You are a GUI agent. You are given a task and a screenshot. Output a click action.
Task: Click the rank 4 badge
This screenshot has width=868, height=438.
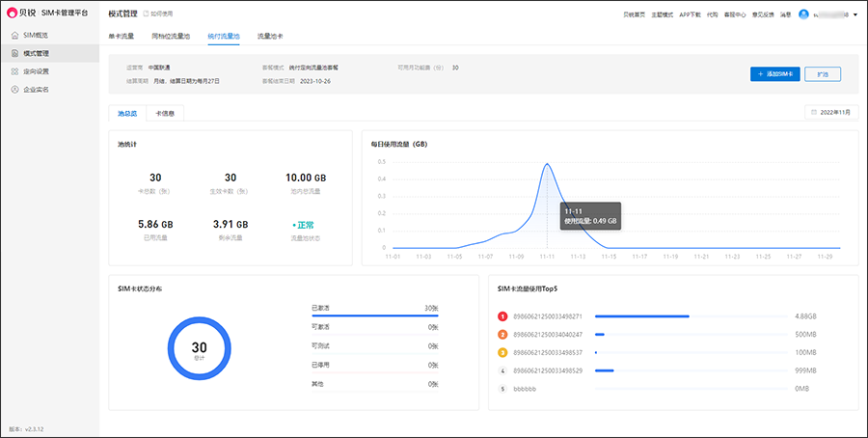[502, 370]
